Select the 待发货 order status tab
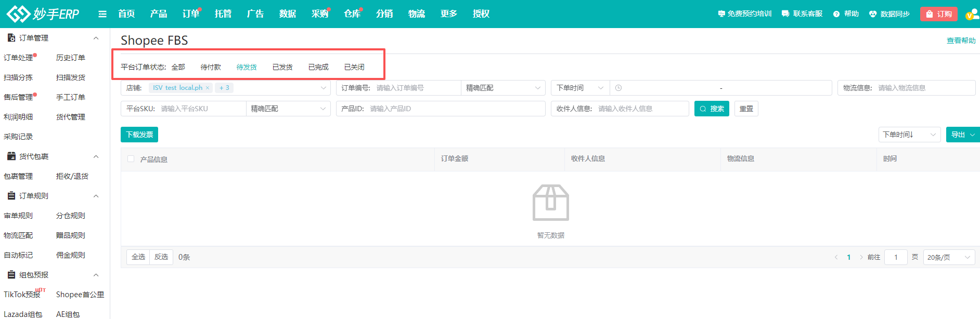The width and height of the screenshot is (980, 319). coord(247,67)
